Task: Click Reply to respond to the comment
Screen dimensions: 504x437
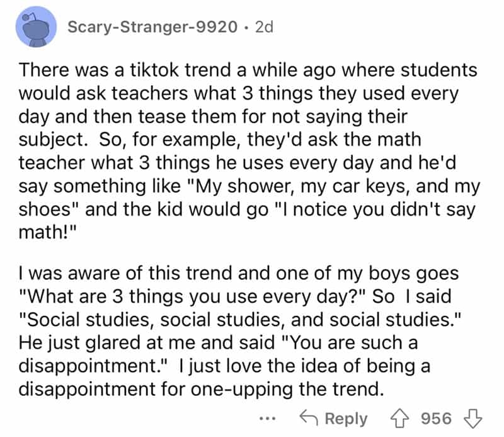Action: [345, 418]
